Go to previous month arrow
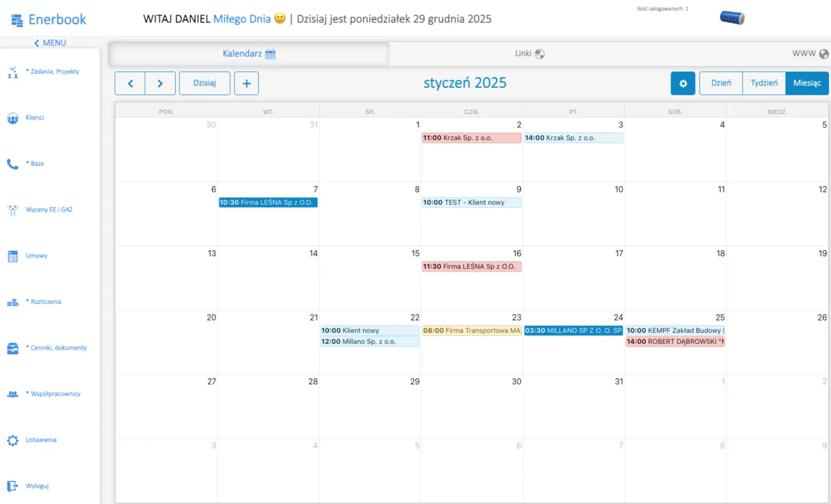The width and height of the screenshot is (831, 504). 130,83
